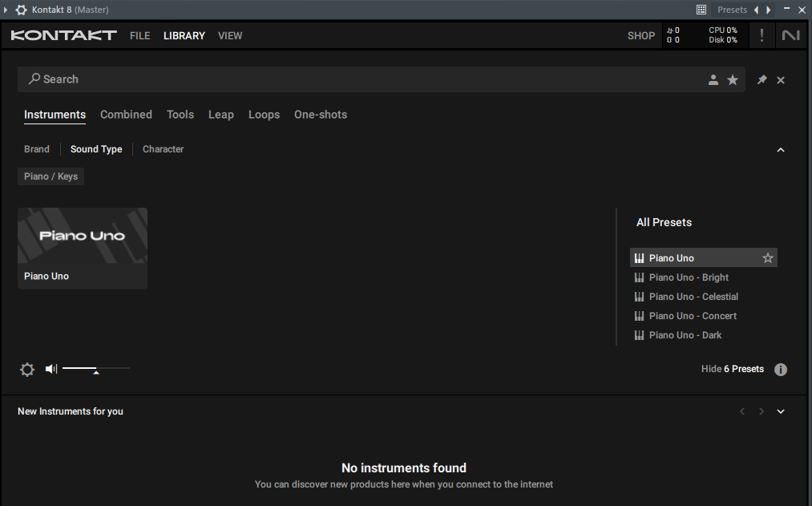The width and height of the screenshot is (812, 506).
Task: Toggle user content filter icon
Action: click(713, 79)
